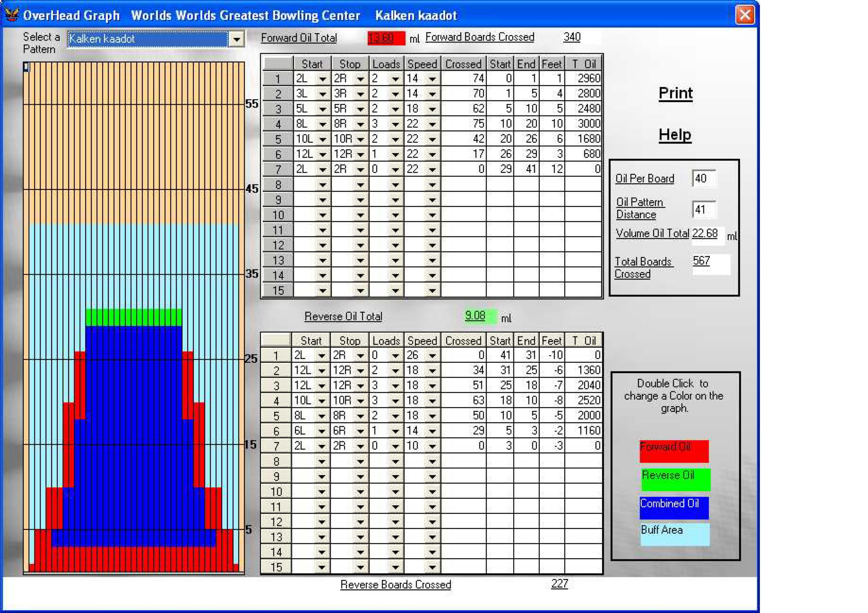This screenshot has width=868, height=613.
Task: Expand forward row 3 Speed dropdown 18
Action: (433, 109)
